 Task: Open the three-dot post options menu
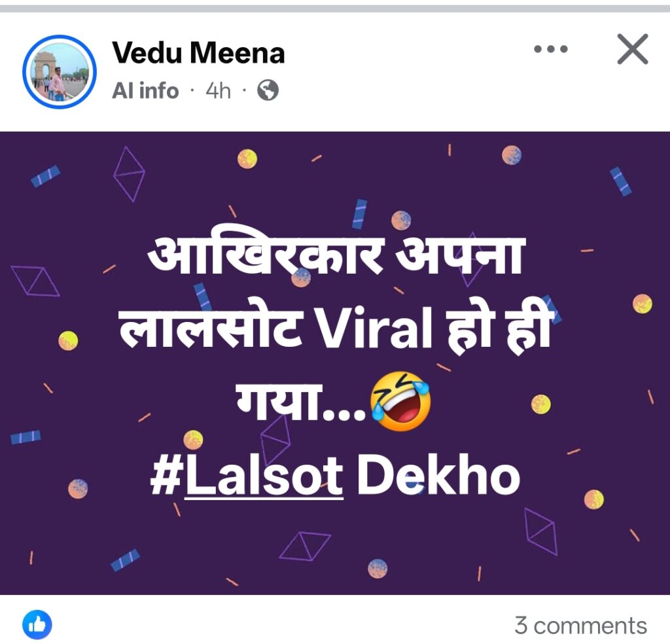click(x=551, y=49)
